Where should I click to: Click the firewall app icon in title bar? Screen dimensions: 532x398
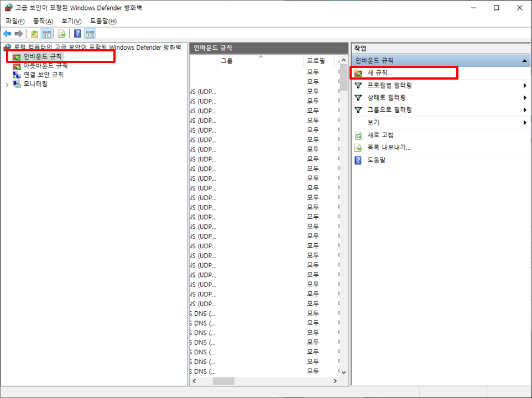[8, 7]
